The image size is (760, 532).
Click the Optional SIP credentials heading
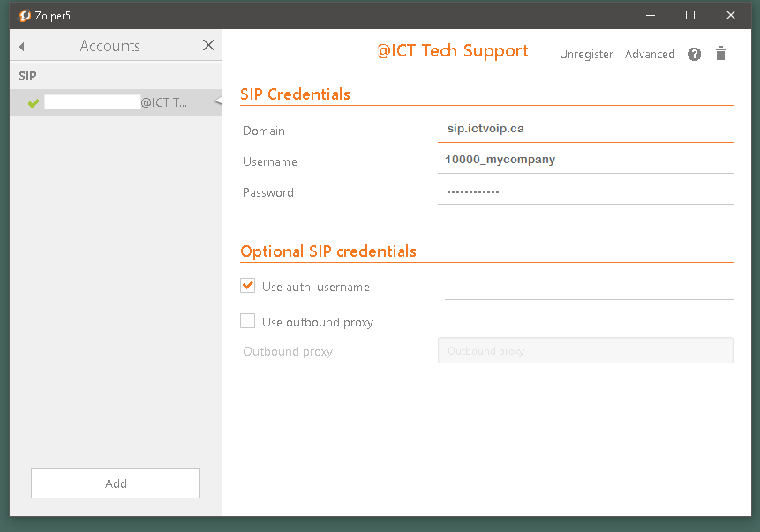pos(328,251)
